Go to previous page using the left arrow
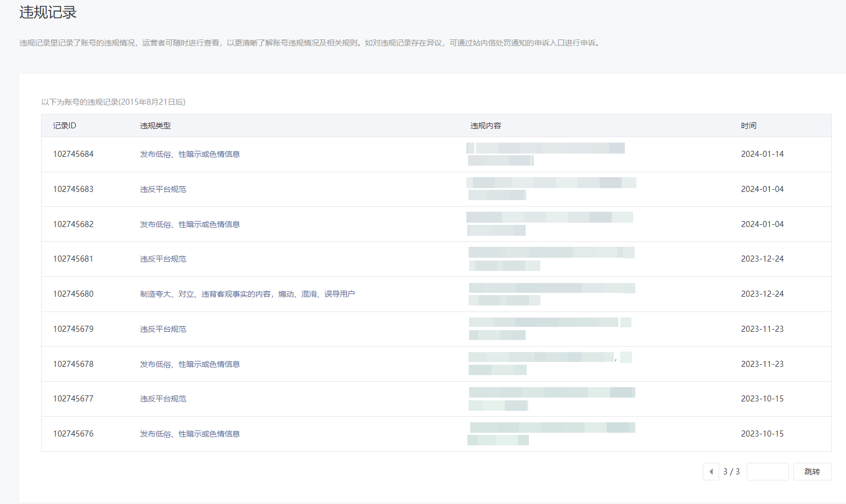Viewport: 846px width, 504px height. (x=710, y=472)
